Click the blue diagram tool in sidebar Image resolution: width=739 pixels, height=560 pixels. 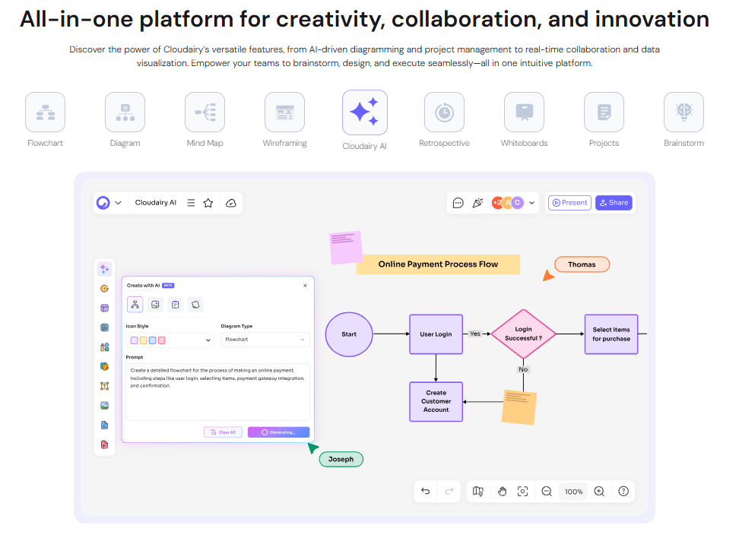pyautogui.click(x=105, y=327)
